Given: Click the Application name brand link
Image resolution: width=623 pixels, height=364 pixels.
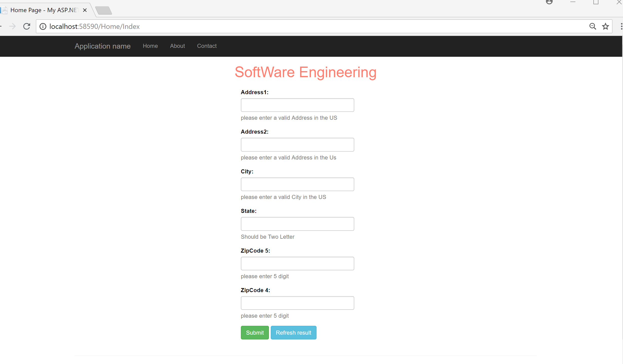Looking at the screenshot, I should [x=103, y=46].
